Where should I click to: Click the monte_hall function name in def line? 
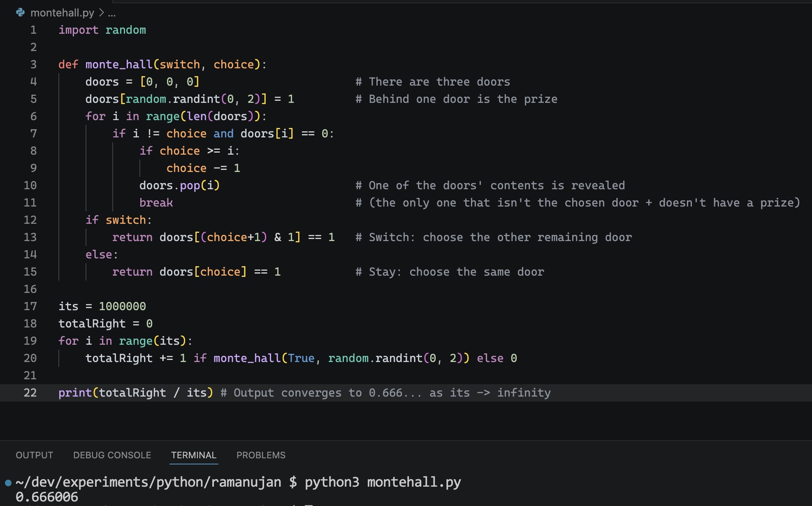(119, 65)
